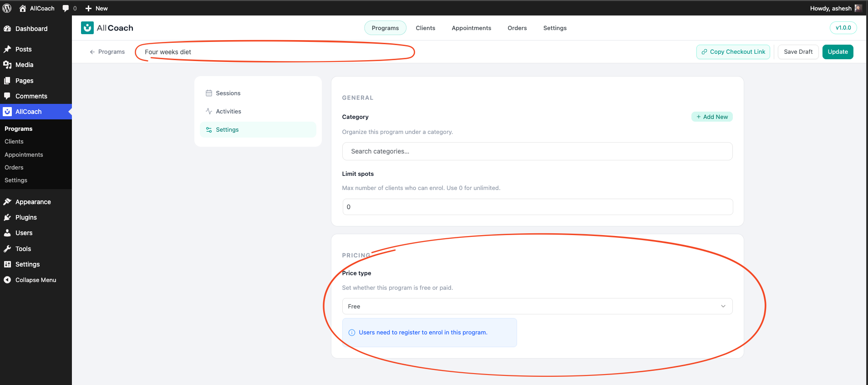Open the Tools menu item
This screenshot has height=385, width=868.
click(x=36, y=249)
